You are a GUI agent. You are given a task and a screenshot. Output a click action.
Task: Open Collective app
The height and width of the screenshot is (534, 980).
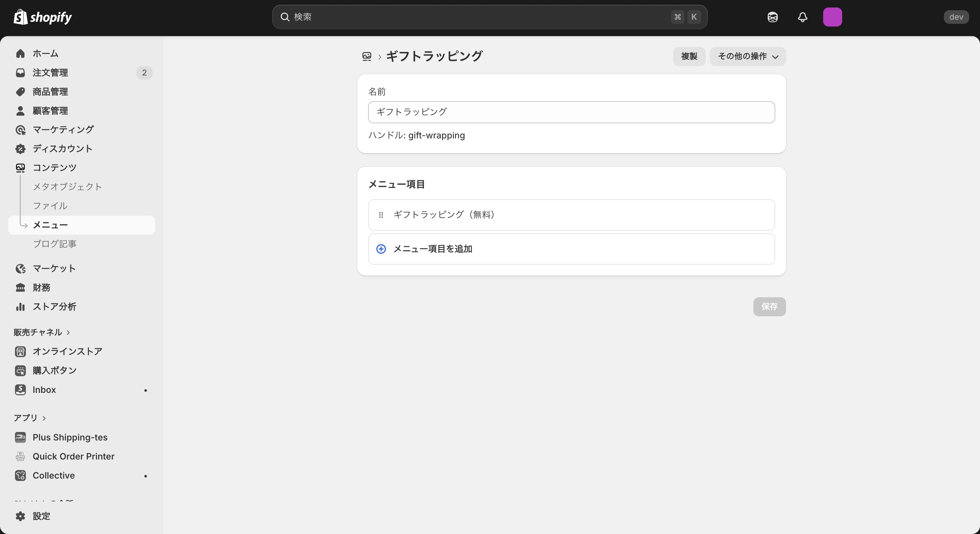(x=54, y=475)
